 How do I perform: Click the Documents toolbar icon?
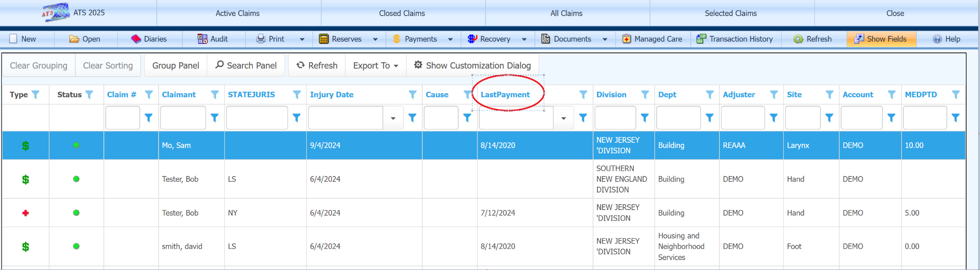546,39
